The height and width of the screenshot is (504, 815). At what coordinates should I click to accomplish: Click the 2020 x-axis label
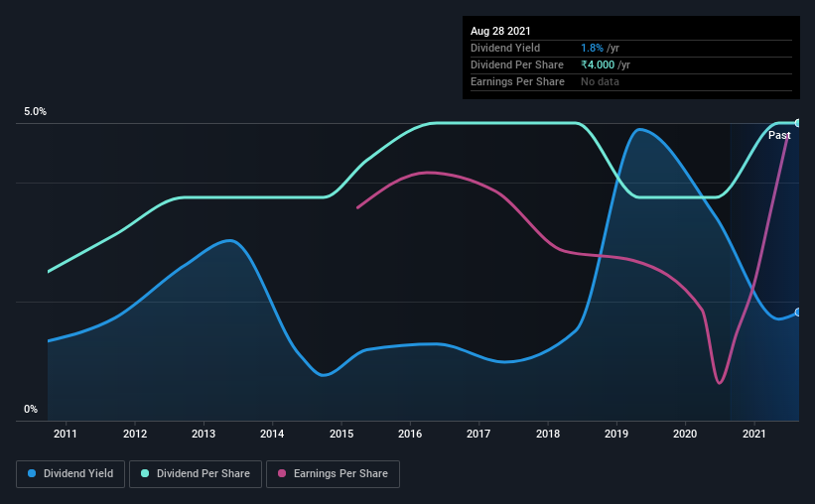685,434
